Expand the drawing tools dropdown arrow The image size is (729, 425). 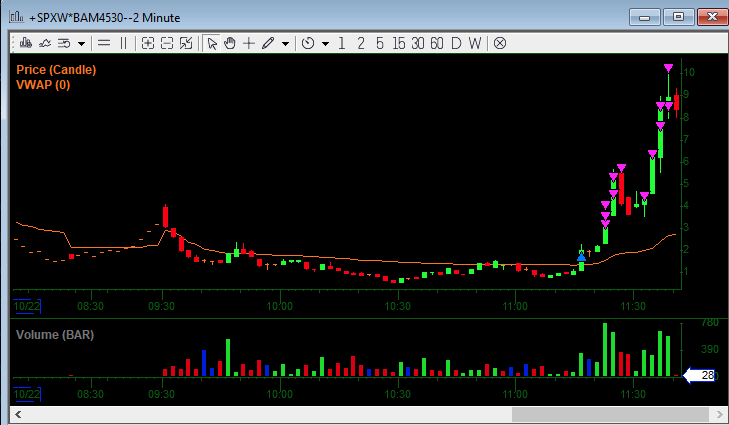[285, 44]
